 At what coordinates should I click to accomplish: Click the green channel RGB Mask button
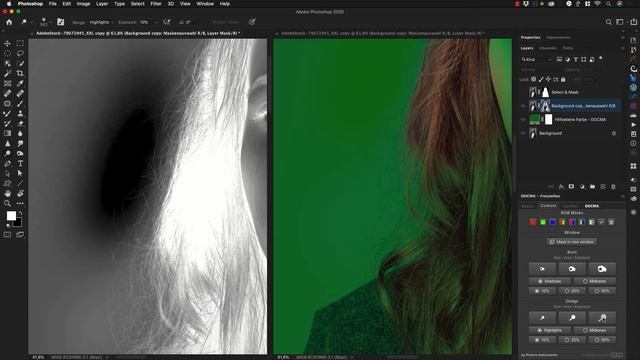click(x=542, y=222)
